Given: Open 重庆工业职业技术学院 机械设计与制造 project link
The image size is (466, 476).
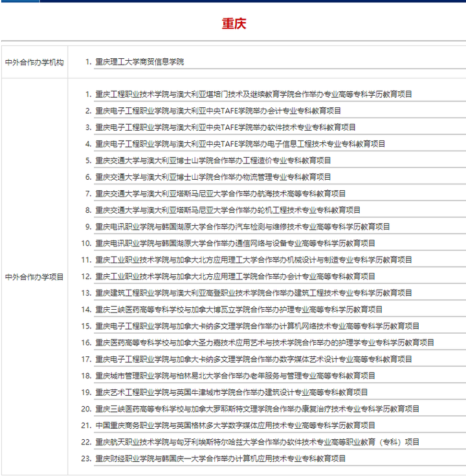Looking at the screenshot, I should (253, 260).
